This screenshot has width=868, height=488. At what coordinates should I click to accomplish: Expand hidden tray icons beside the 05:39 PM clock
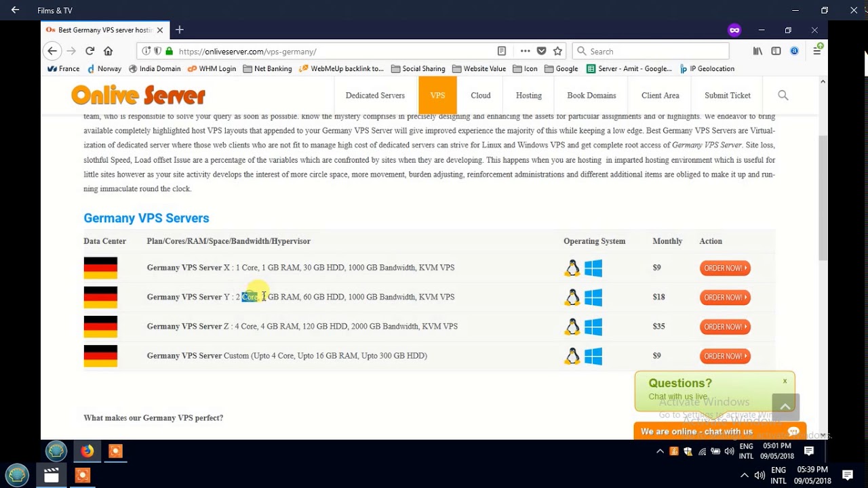(x=745, y=475)
